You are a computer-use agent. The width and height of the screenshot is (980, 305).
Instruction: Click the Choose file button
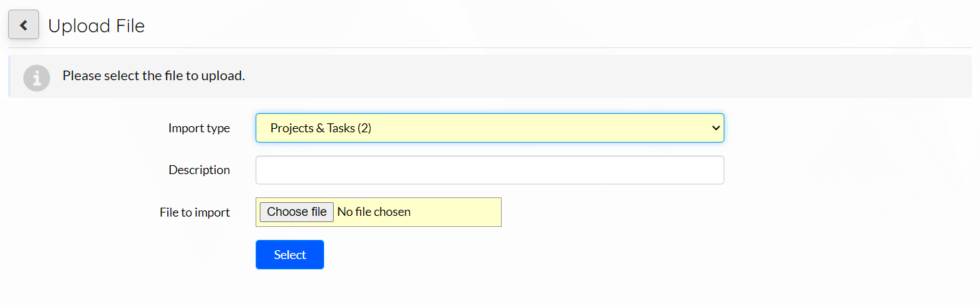297,212
